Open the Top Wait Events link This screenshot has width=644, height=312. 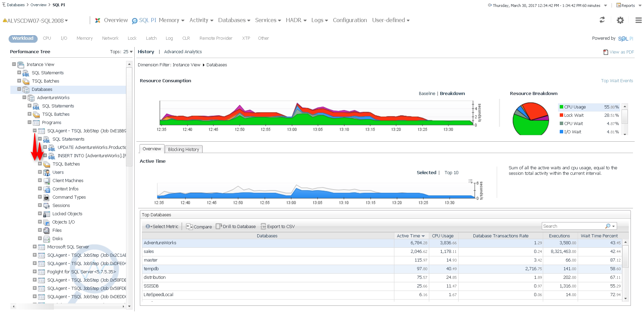tap(617, 81)
